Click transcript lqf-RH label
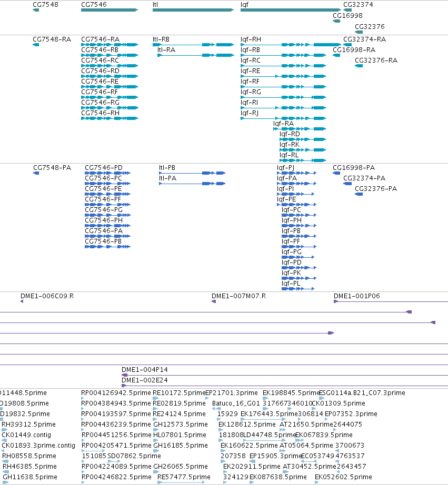This screenshot has width=448, height=485. 251,39
